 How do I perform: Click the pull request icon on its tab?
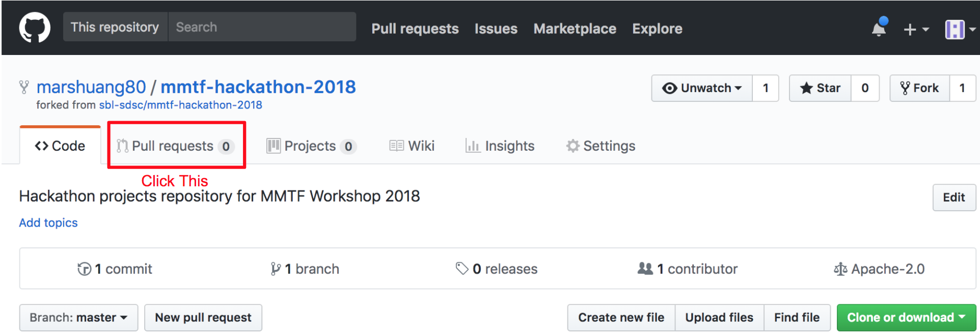click(x=122, y=146)
